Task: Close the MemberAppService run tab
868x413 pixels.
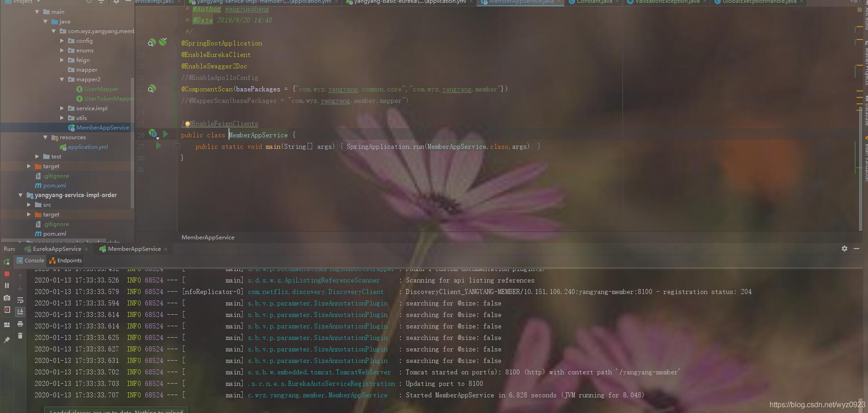Action: (166, 249)
